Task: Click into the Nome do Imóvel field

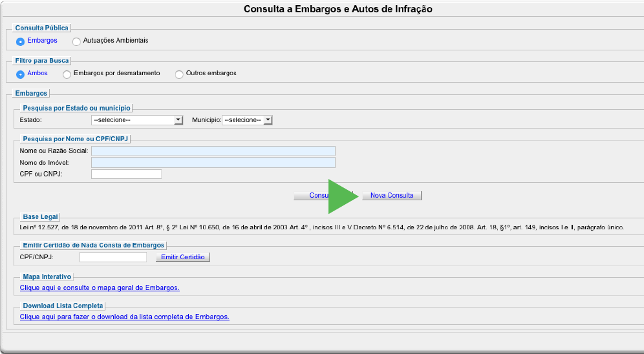Action: (213, 163)
